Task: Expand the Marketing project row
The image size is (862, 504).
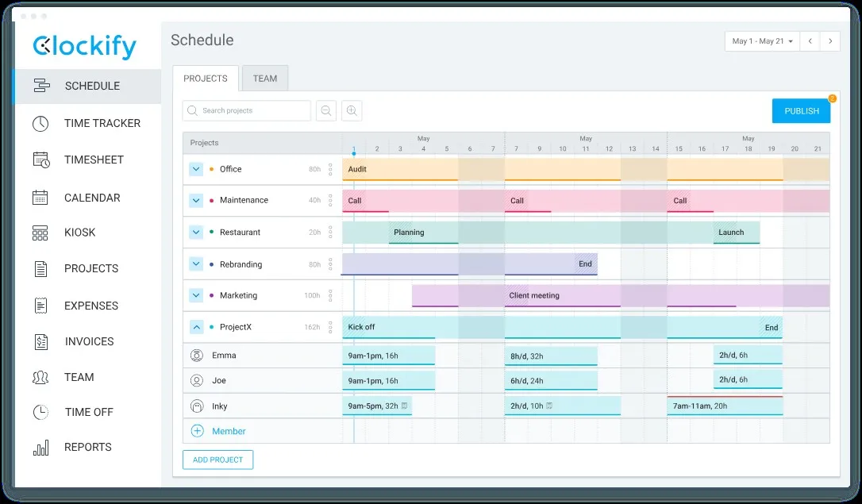Action: pos(196,296)
